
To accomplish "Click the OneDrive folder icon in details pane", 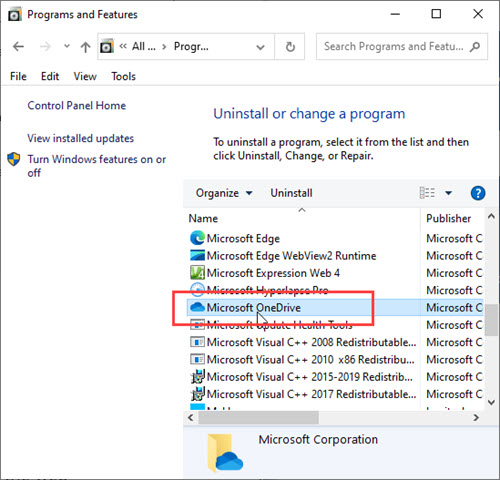I will coord(225,453).
